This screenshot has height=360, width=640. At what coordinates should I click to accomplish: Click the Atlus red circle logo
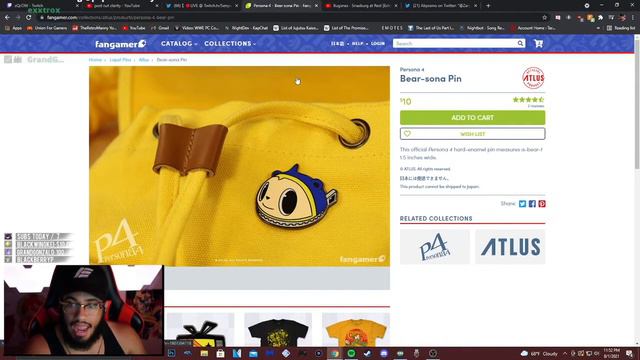533,78
